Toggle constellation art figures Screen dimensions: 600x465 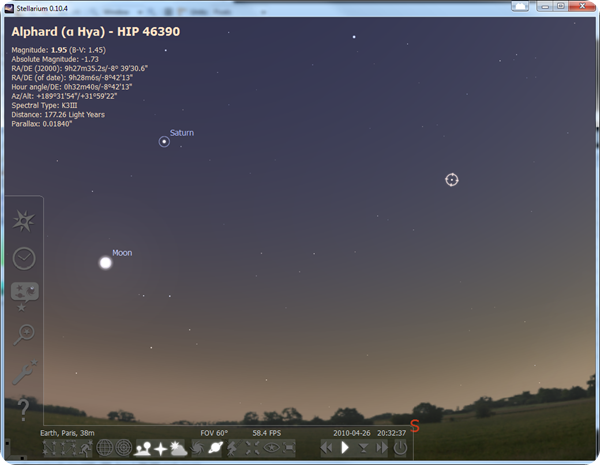86,448
